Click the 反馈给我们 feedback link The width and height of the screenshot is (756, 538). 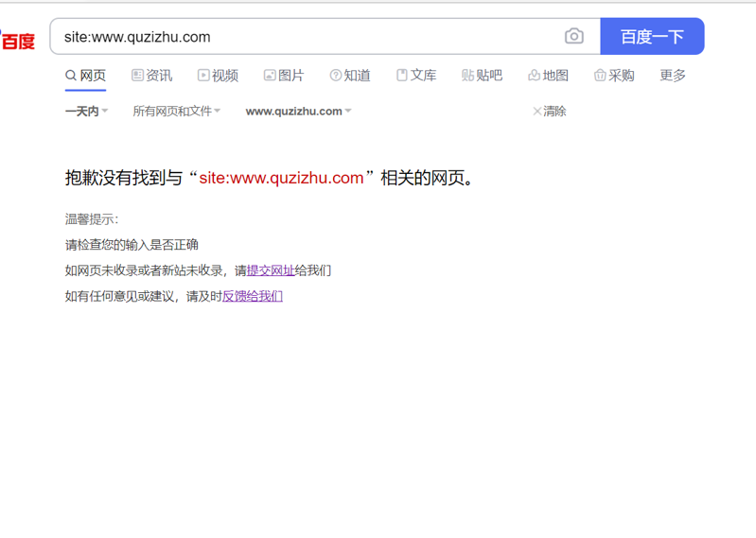[x=253, y=296]
